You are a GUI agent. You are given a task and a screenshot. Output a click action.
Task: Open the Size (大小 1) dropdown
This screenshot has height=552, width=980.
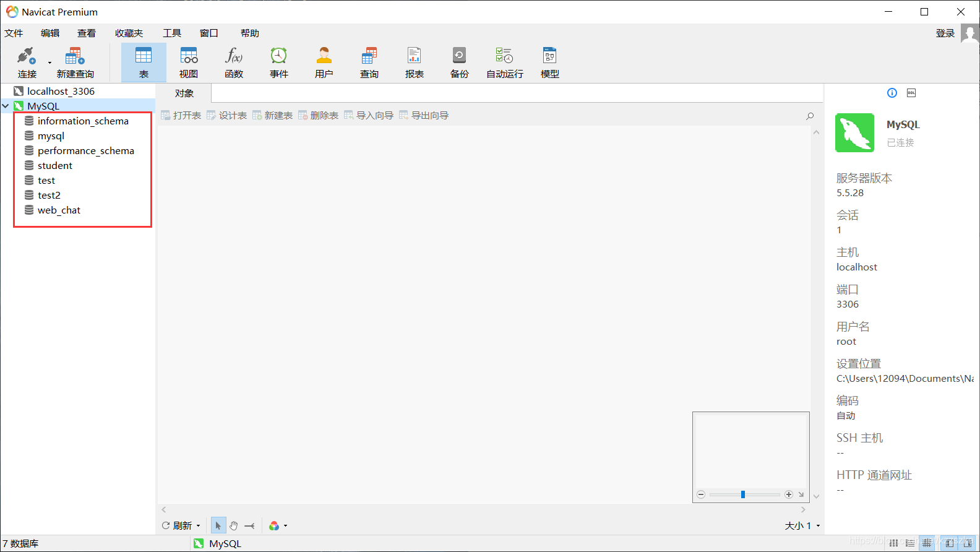[x=802, y=525]
